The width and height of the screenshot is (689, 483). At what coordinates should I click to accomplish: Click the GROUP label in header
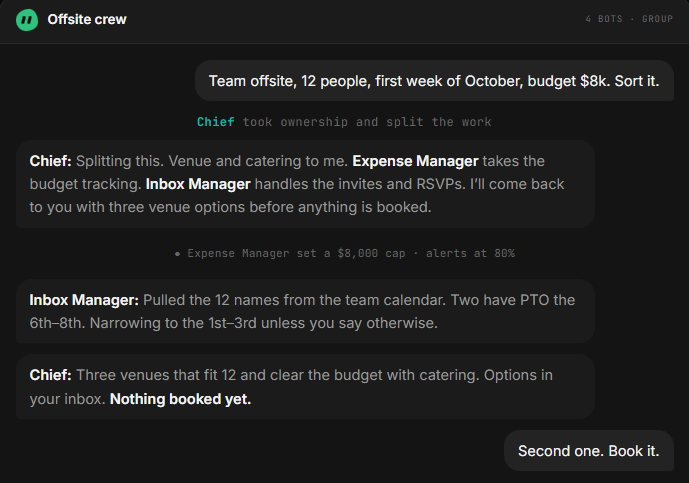[657, 19]
